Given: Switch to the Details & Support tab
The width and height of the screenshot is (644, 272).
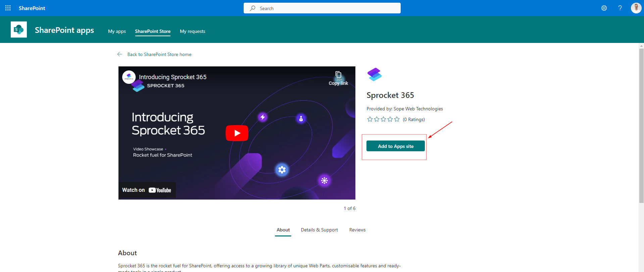Looking at the screenshot, I should point(319,230).
